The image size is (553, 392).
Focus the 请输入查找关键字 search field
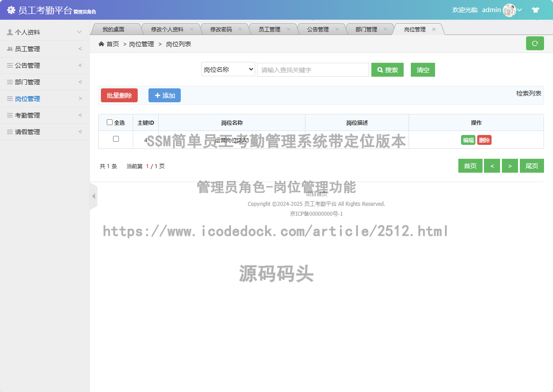[313, 70]
